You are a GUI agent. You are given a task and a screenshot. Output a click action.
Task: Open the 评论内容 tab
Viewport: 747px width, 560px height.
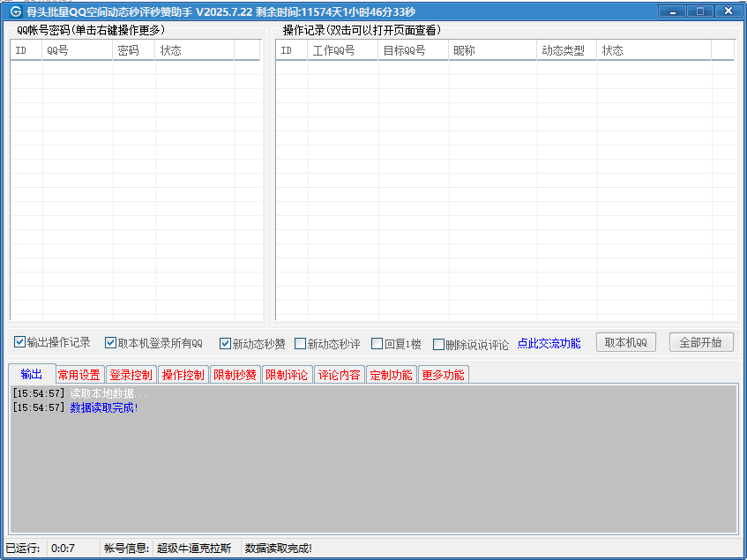pos(340,375)
